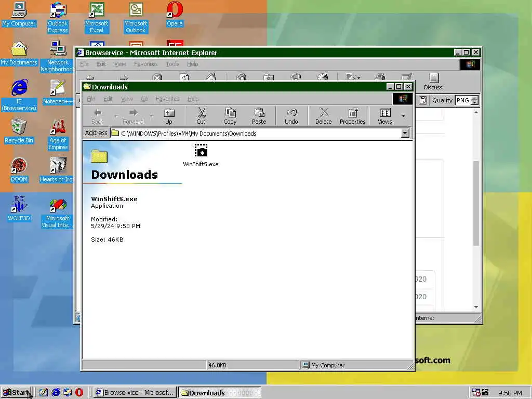This screenshot has height=399, width=532.
Task: Open the Back history dropdown arrow
Action: pyautogui.click(x=116, y=116)
